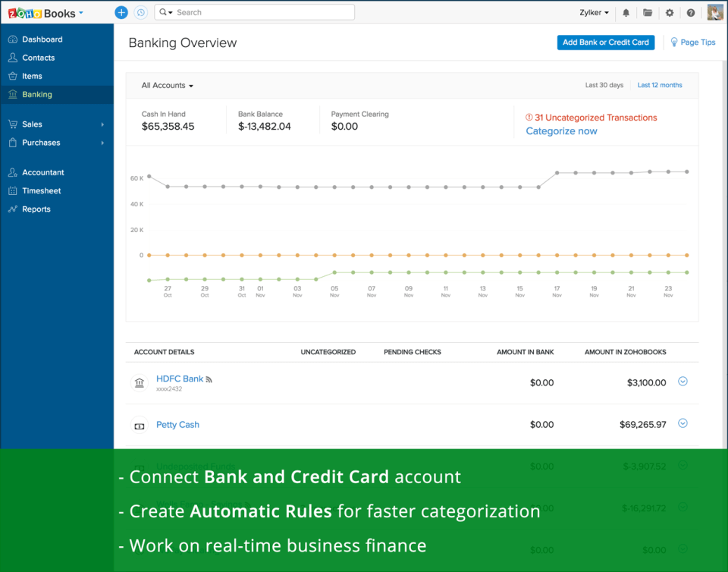Viewport: 728px width, 572px height.
Task: Open the Reports section
Action: click(x=35, y=209)
